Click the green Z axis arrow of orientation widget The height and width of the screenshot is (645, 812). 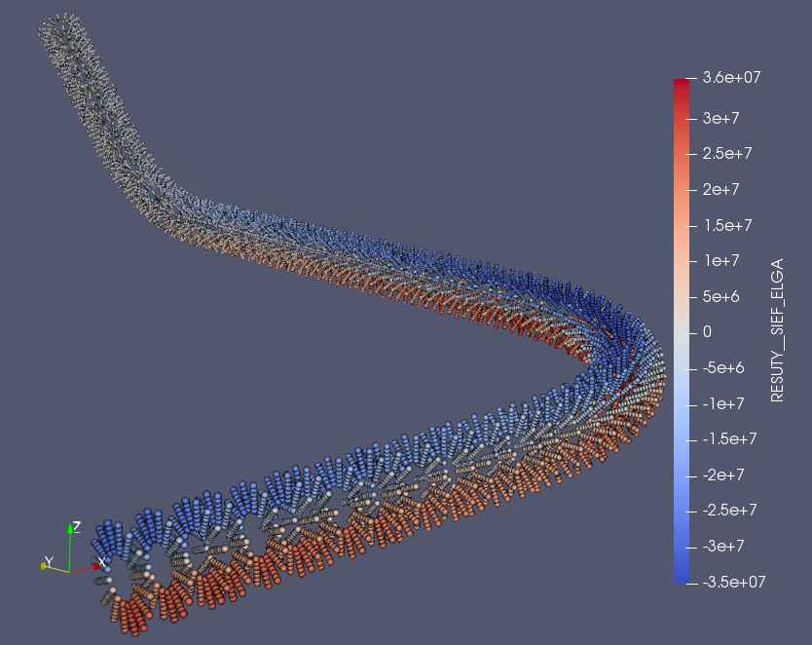[x=71, y=532]
